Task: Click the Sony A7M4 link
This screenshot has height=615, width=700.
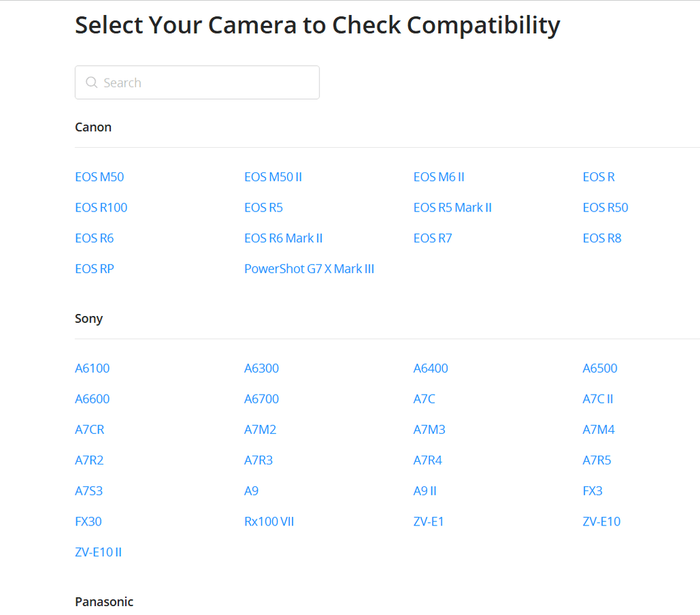Action: 598,430
